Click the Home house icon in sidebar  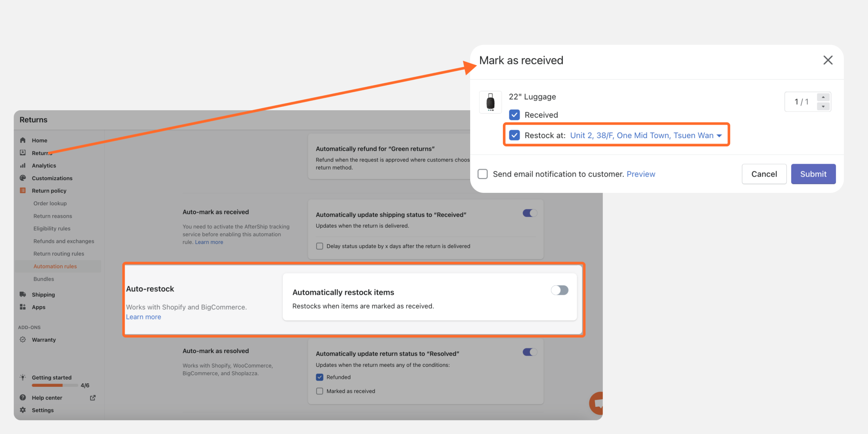[x=23, y=140]
